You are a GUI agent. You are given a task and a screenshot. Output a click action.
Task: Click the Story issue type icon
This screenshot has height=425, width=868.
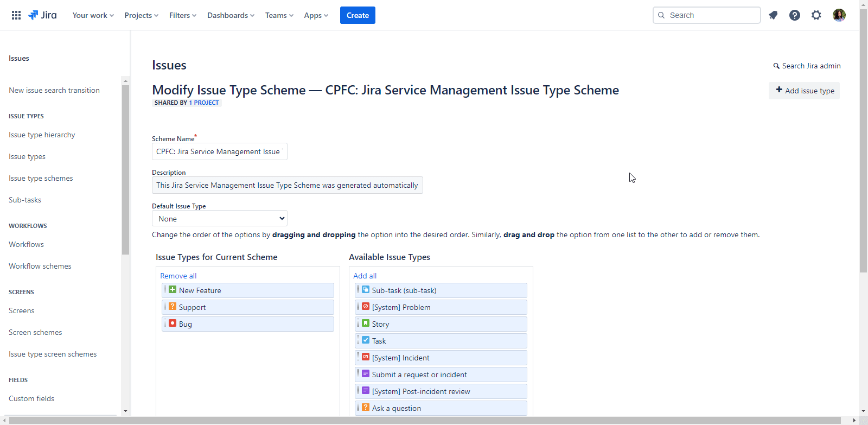(x=366, y=323)
